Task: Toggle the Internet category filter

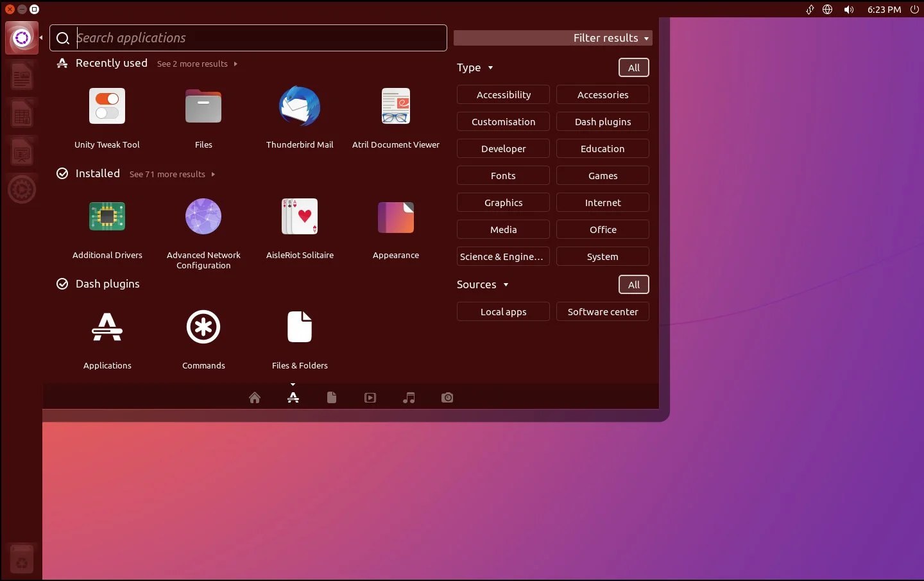Action: pyautogui.click(x=602, y=202)
